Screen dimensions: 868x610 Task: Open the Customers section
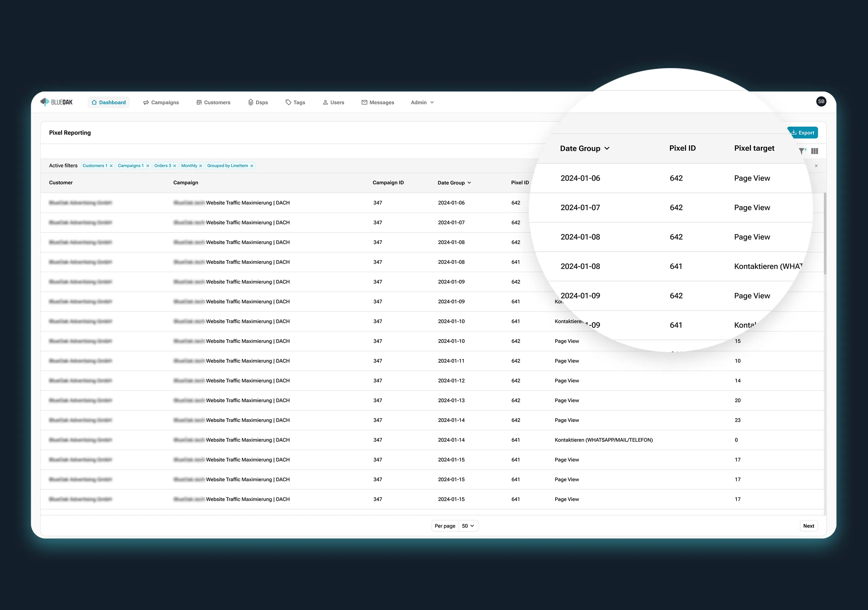(213, 102)
